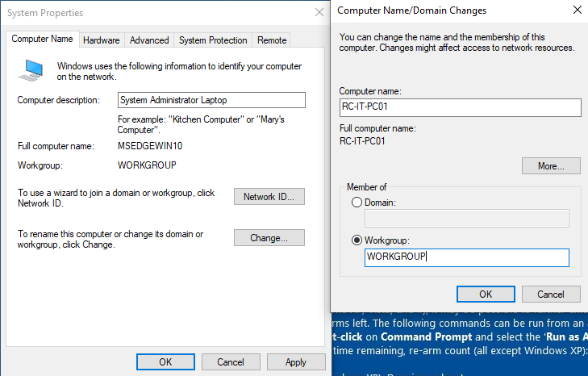Click the Computer Name/Domain Changes title text
588x376 pixels.
pyautogui.click(x=411, y=10)
